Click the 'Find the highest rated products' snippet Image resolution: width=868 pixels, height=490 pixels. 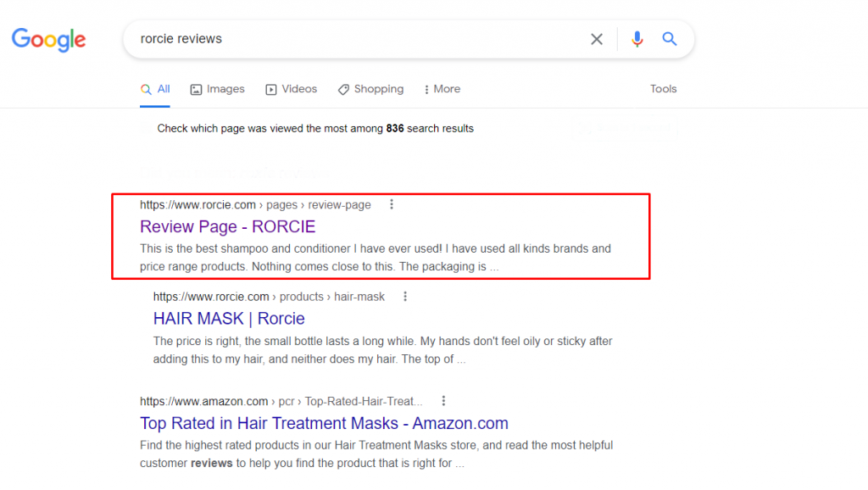[x=376, y=454]
